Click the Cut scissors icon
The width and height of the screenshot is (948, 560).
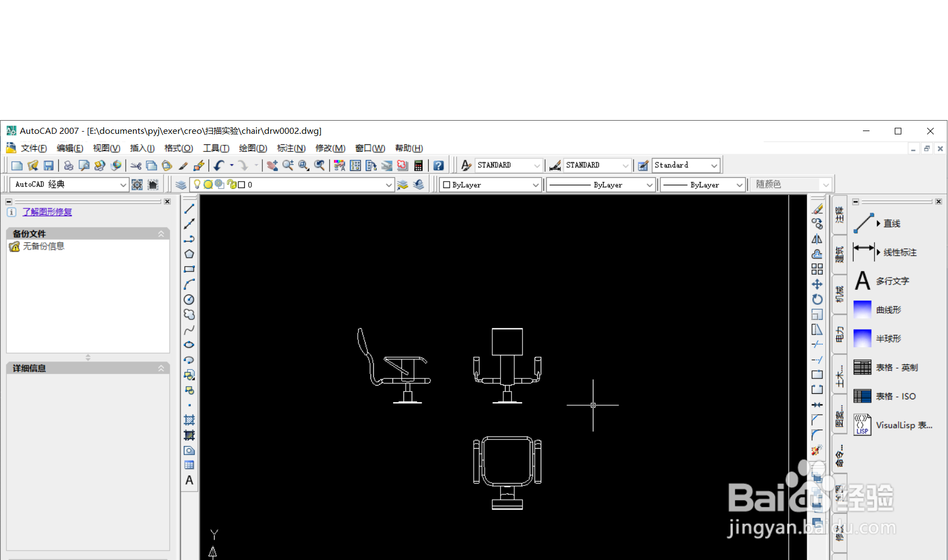[x=136, y=165]
